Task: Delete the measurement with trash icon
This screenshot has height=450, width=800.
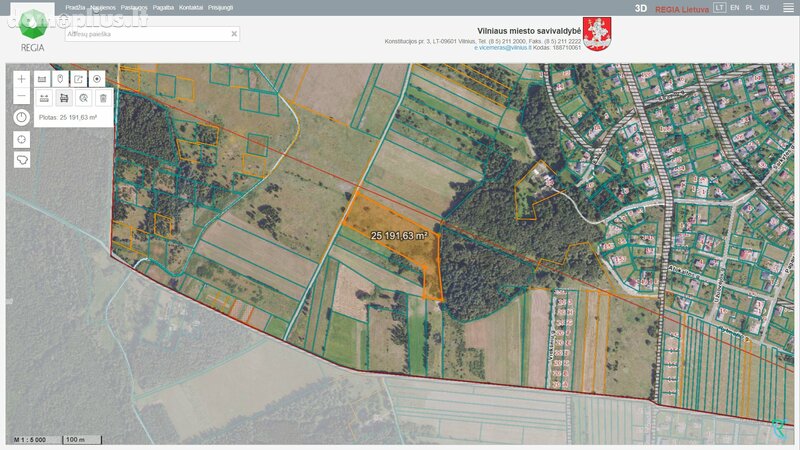Action: [x=104, y=98]
